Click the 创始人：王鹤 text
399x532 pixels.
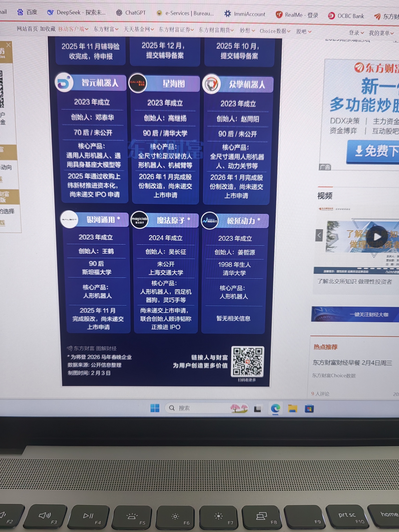pyautogui.click(x=96, y=251)
